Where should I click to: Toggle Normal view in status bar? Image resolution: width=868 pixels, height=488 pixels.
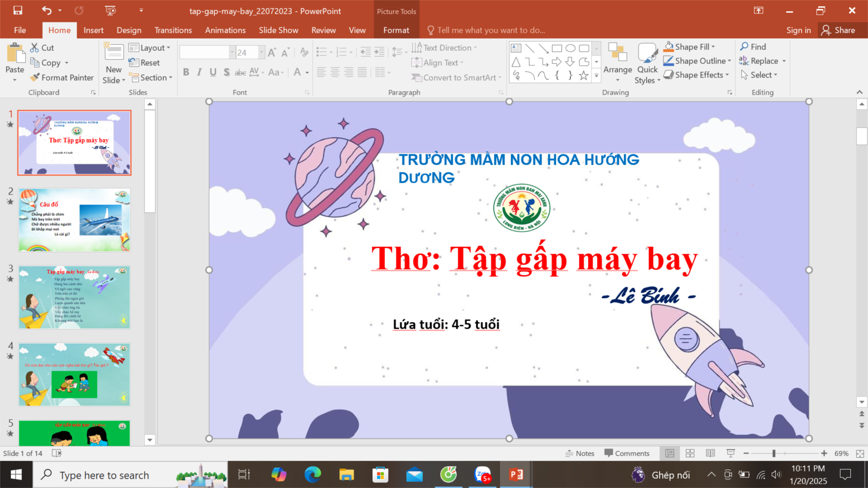(x=670, y=453)
